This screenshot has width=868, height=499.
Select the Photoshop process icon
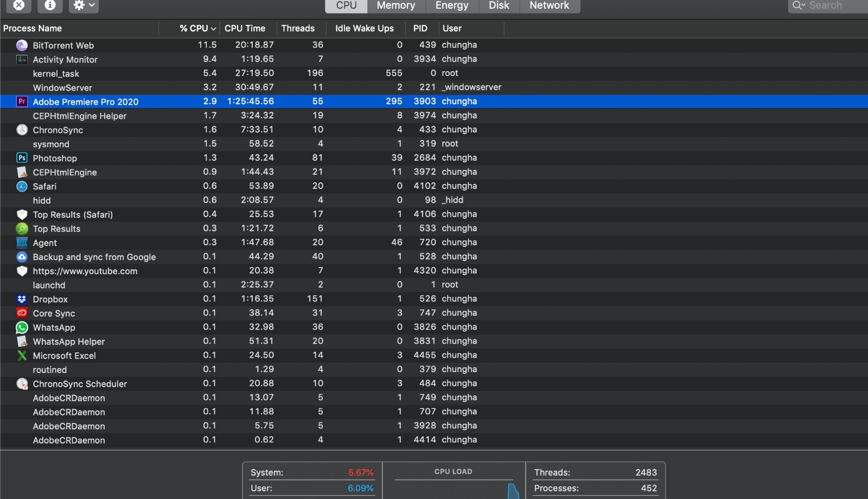tap(22, 158)
